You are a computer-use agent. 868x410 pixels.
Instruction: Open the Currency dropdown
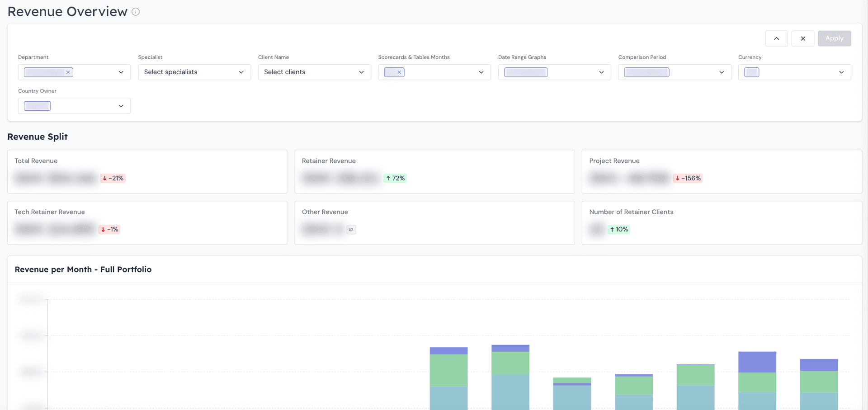click(x=841, y=72)
